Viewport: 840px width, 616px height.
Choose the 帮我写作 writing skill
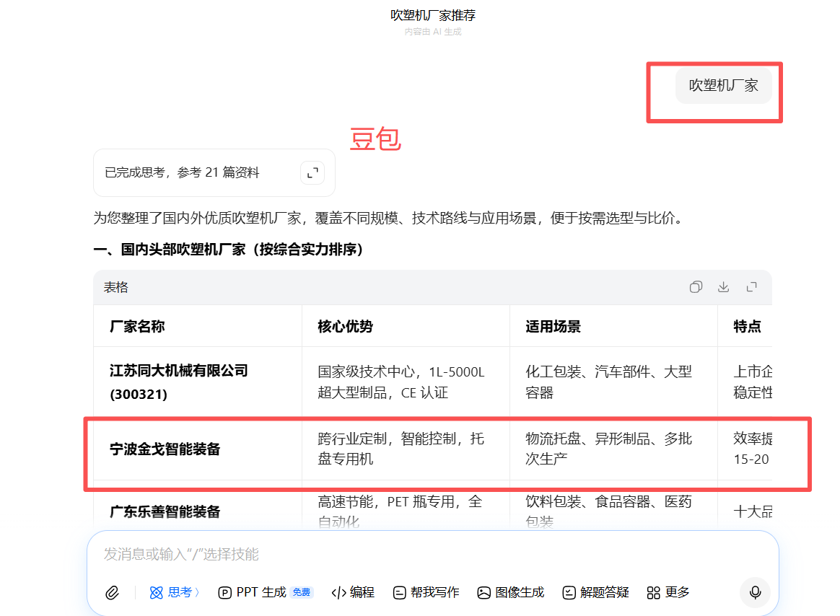[426, 592]
